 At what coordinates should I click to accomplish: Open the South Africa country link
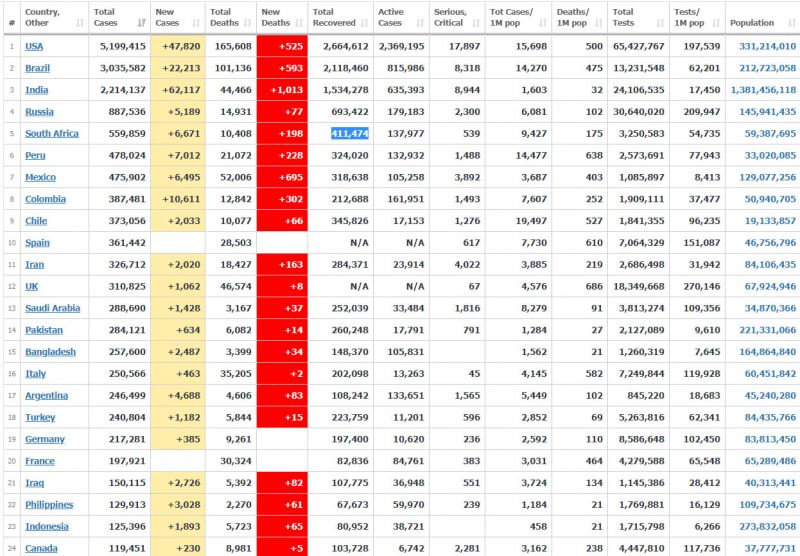click(52, 134)
